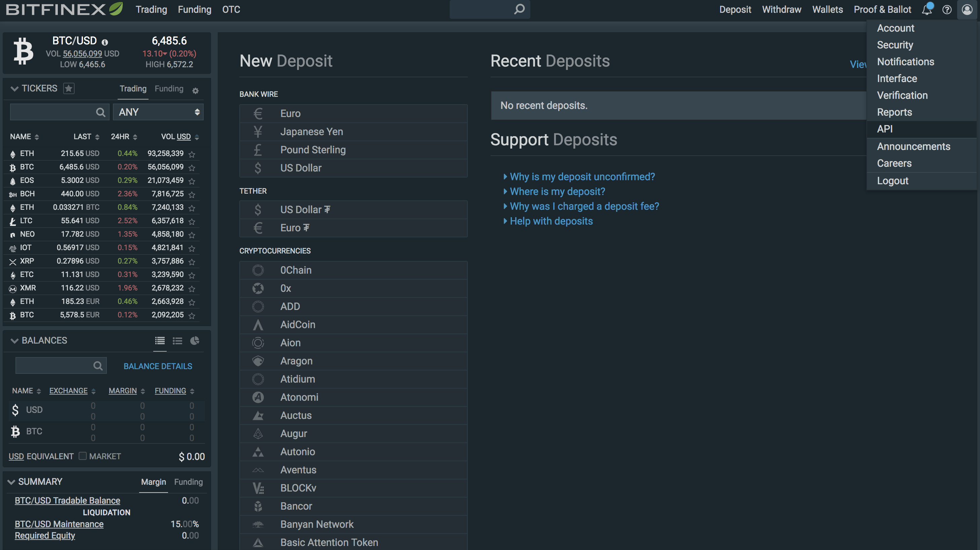Switch tickers to Funding tab

click(x=169, y=89)
